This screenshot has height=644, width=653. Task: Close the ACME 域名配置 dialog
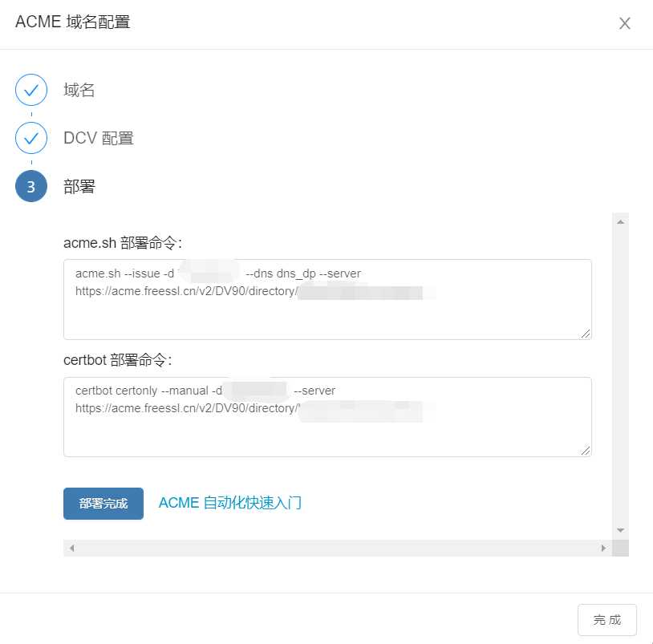[x=624, y=23]
